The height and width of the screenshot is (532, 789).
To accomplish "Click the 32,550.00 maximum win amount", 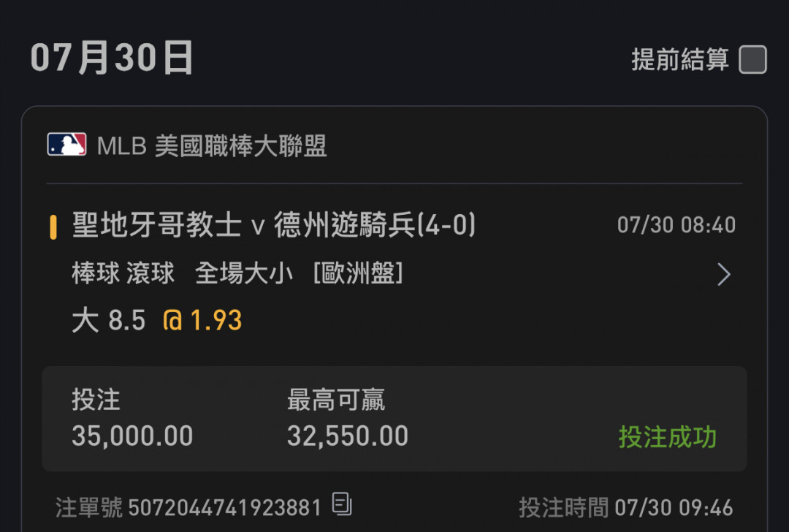I will click(x=348, y=436).
